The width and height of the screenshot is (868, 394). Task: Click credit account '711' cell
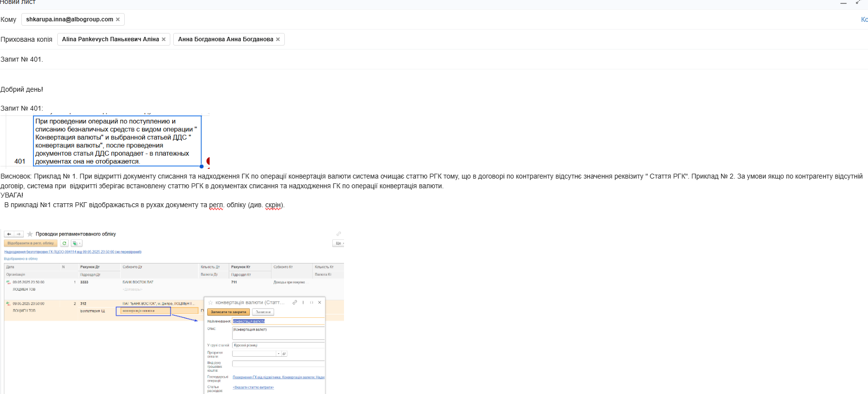[x=234, y=282]
